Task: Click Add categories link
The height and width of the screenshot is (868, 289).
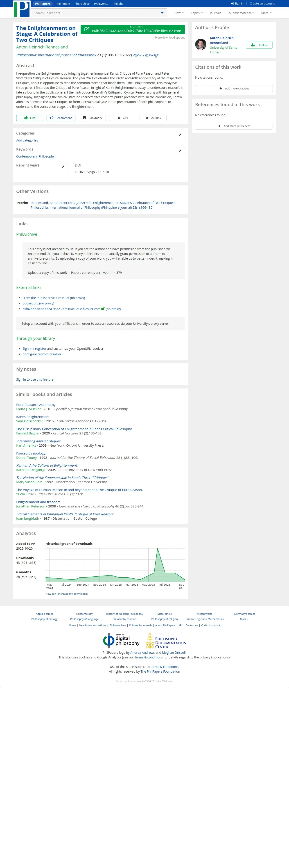Action: tap(27, 141)
